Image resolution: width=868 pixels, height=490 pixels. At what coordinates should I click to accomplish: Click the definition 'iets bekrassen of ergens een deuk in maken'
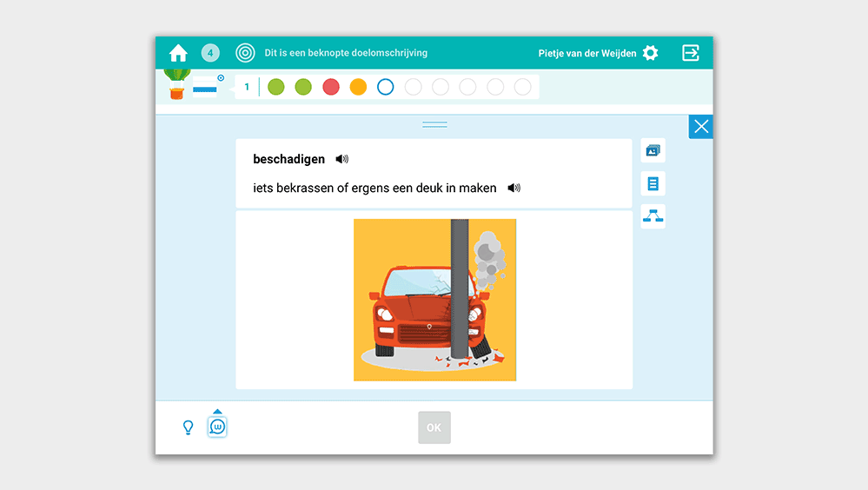pos(374,189)
